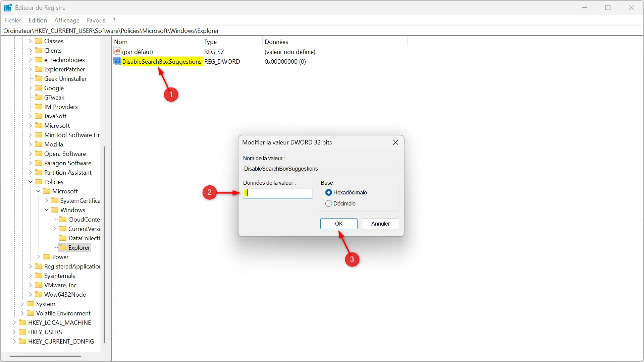This screenshot has width=644, height=362.
Task: Click Annuler to cancel the dialog
Action: [380, 224]
